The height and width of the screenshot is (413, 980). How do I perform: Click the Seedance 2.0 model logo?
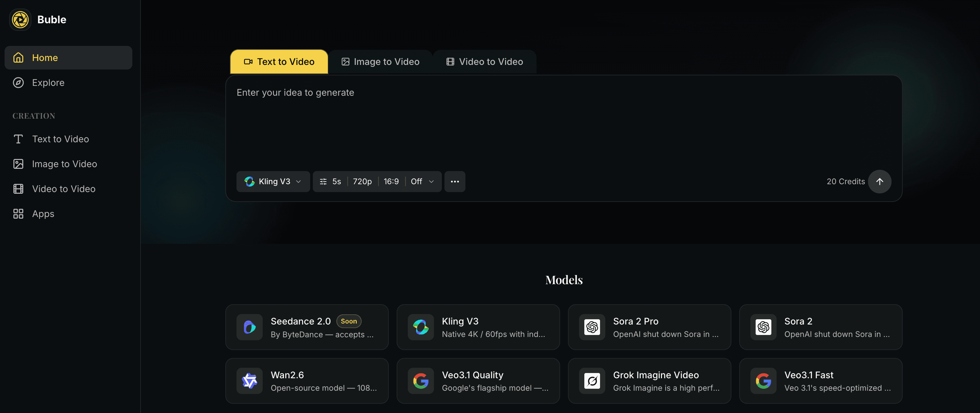pos(250,327)
